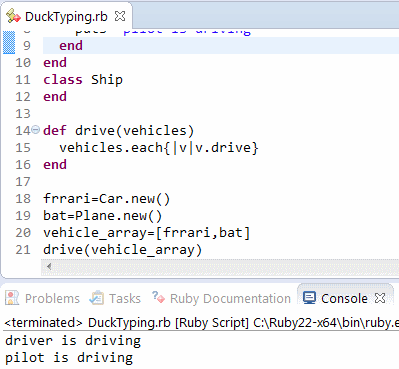Click the Console monitor icon
Image resolution: width=399 pixels, height=369 pixels.
tap(309, 298)
